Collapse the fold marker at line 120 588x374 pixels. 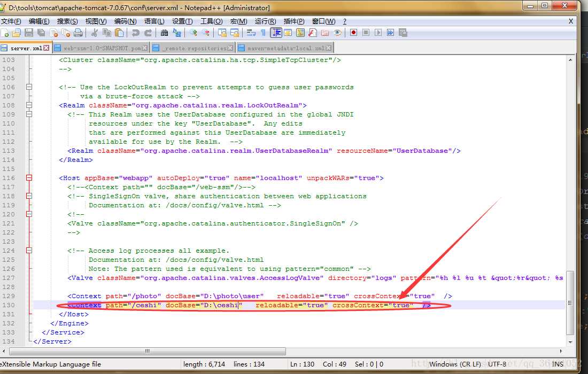(x=29, y=214)
